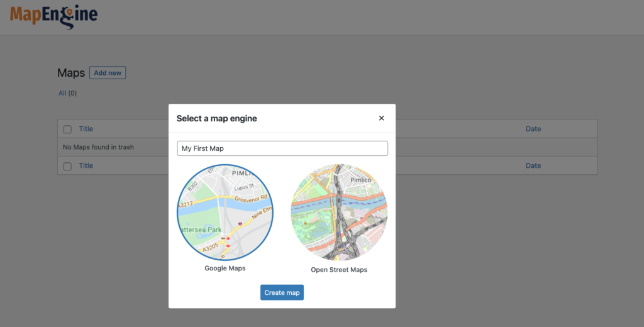Sort by Title in the table header
The height and width of the screenshot is (327, 644).
[86, 128]
